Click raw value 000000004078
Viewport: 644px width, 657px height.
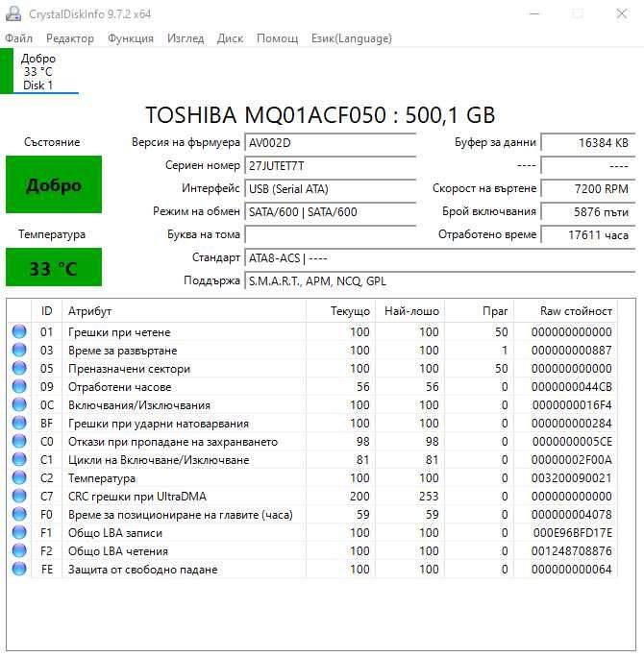[x=572, y=515]
